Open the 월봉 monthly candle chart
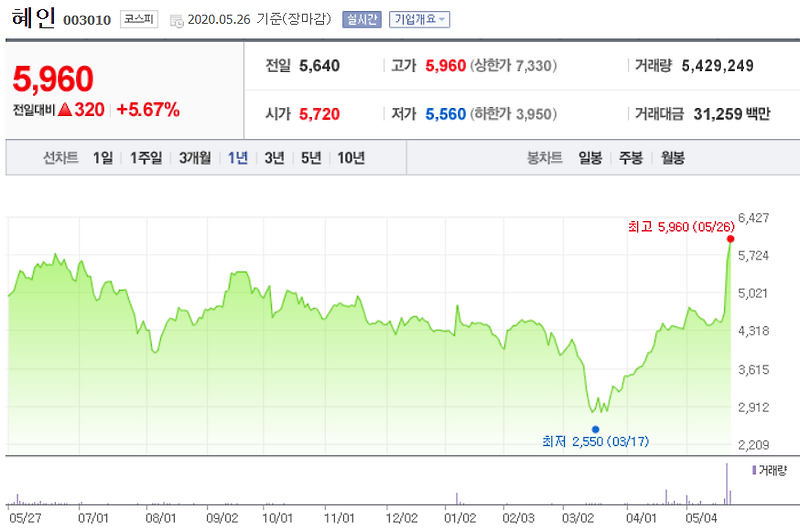 pos(673,158)
